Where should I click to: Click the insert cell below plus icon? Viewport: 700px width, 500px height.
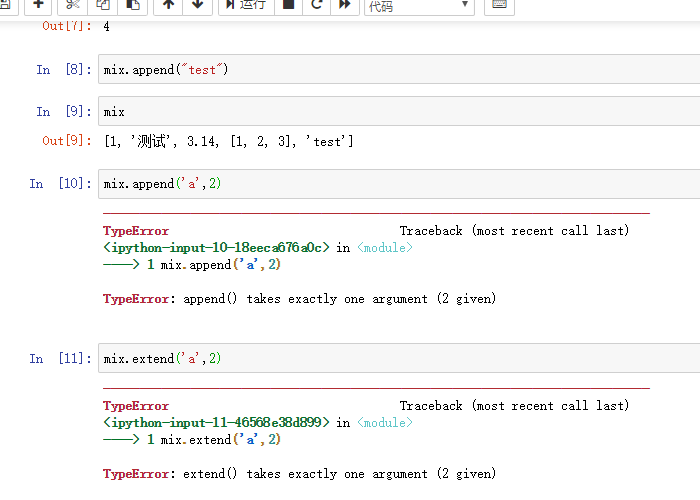pos(38,5)
